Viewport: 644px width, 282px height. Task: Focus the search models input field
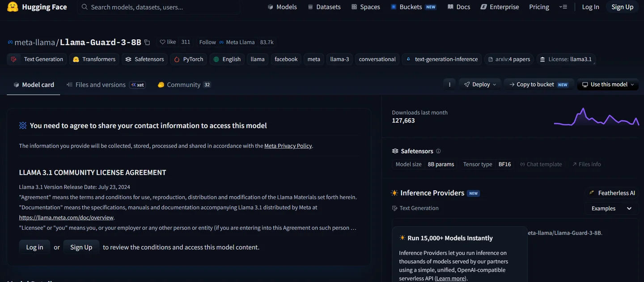[158, 7]
